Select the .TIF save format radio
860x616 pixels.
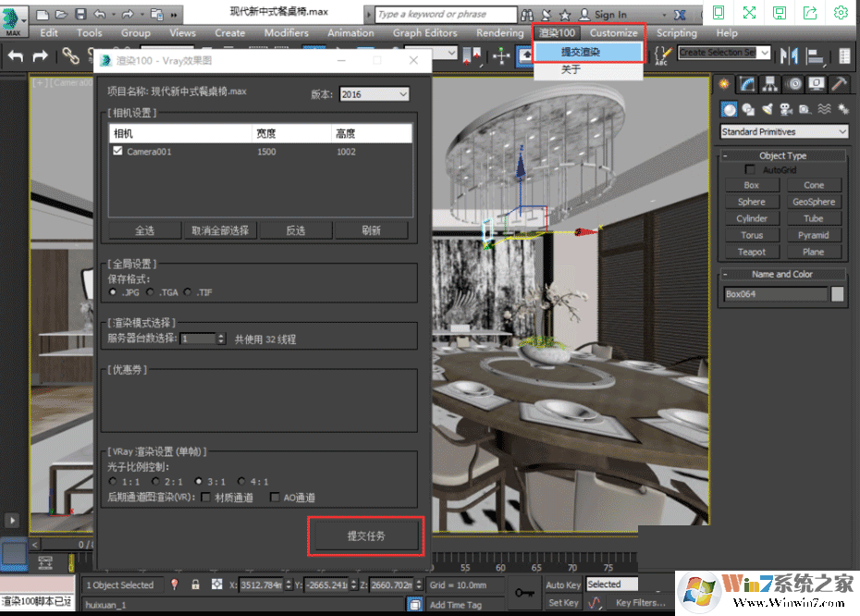point(188,292)
